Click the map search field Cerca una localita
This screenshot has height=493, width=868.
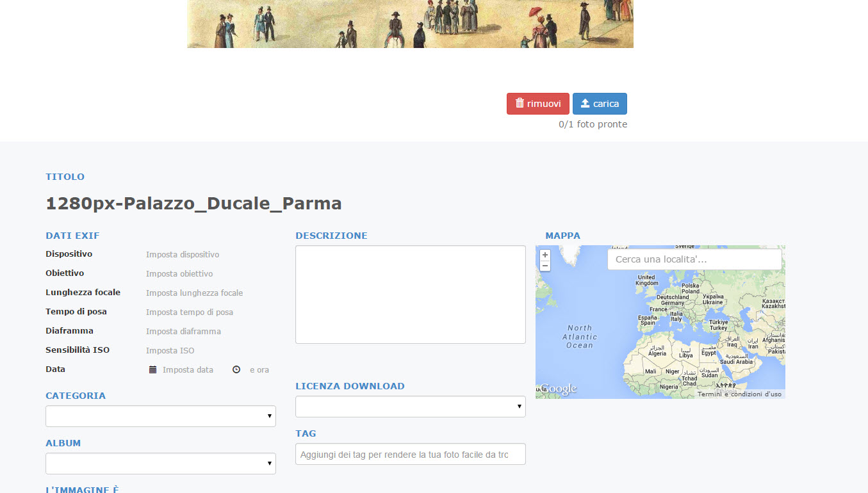(694, 259)
